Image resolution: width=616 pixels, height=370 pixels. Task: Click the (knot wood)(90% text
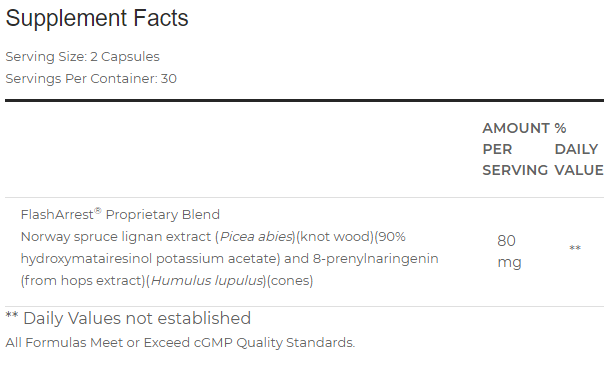click(x=350, y=236)
